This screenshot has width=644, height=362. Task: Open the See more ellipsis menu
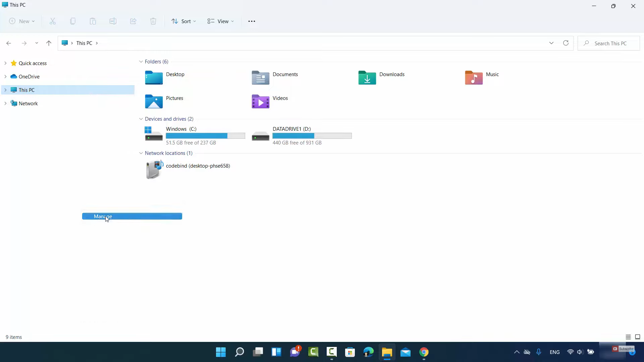(252, 21)
